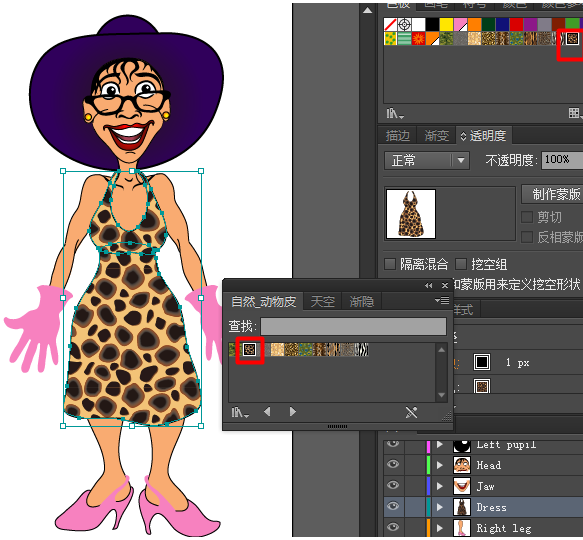Click the library panel scroll up arrow
The image size is (583, 540).
tap(441, 350)
